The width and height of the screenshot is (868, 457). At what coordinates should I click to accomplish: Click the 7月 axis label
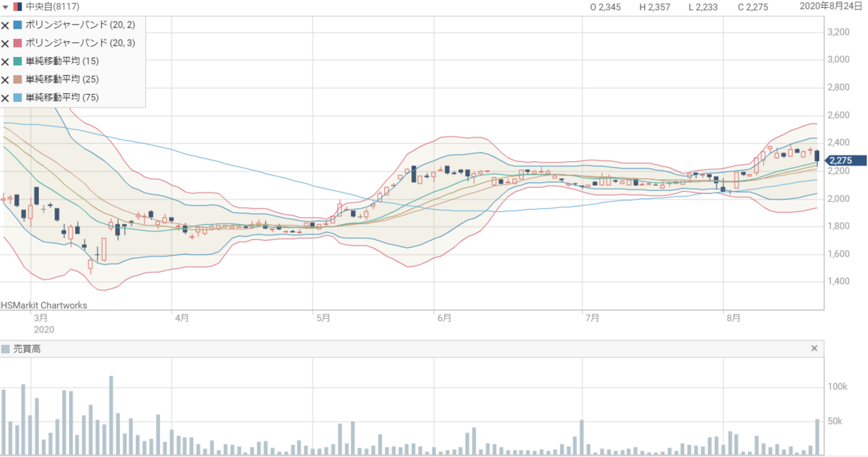(592, 317)
